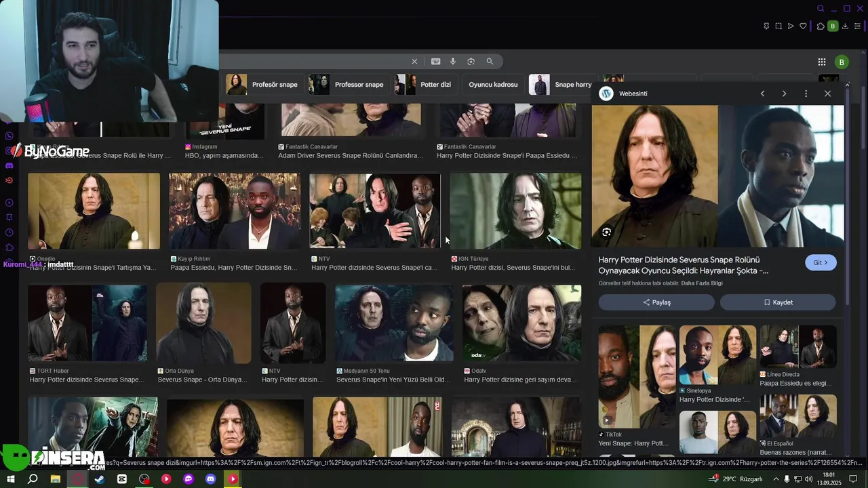Close the image preview panel
This screenshot has height=488, width=868.
click(x=827, y=94)
